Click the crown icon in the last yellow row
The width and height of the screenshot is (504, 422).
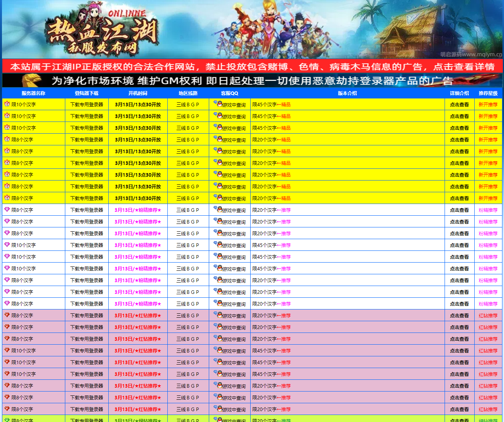(7, 198)
